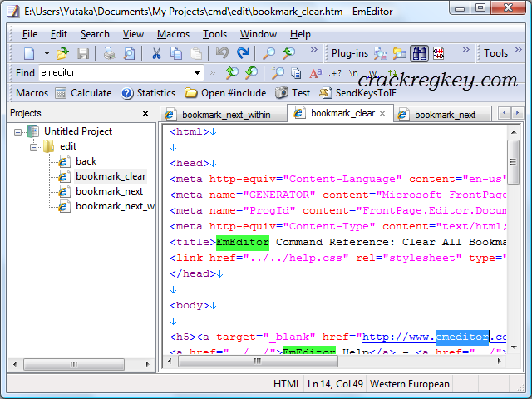Click the editor horizontal scrollbar thumb
The height and width of the screenshot is (399, 532).
click(258, 362)
